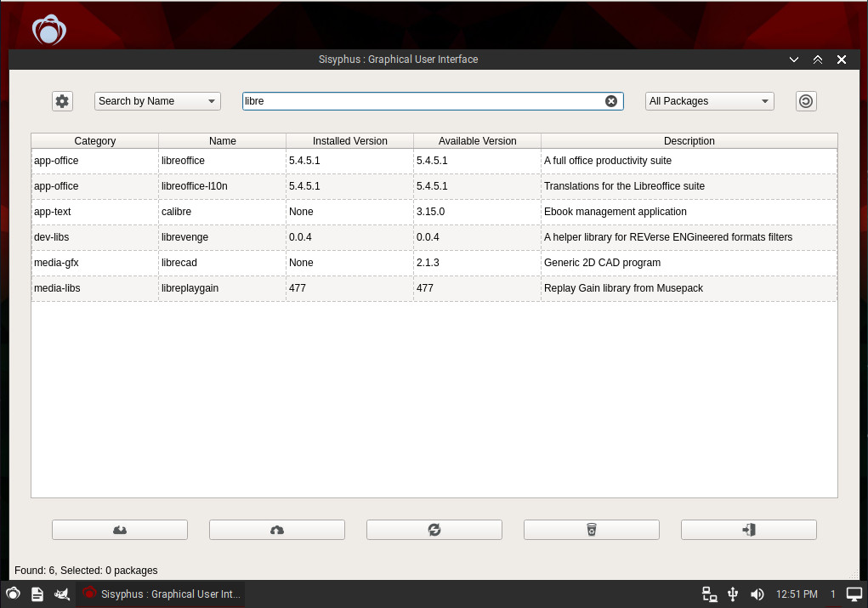Open the volume control in system tray

pos(757,594)
